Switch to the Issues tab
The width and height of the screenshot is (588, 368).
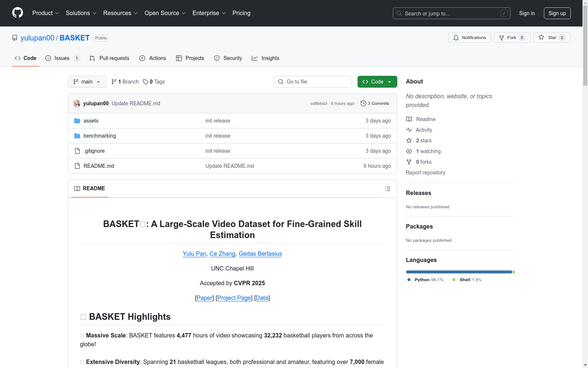[62, 58]
